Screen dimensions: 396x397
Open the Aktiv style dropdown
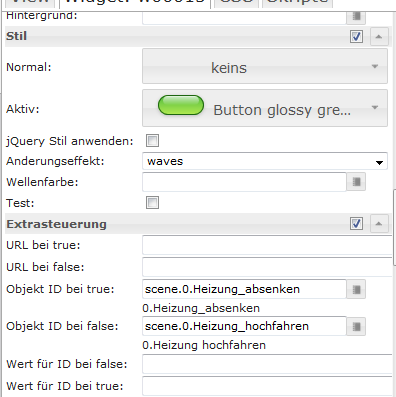[265, 108]
